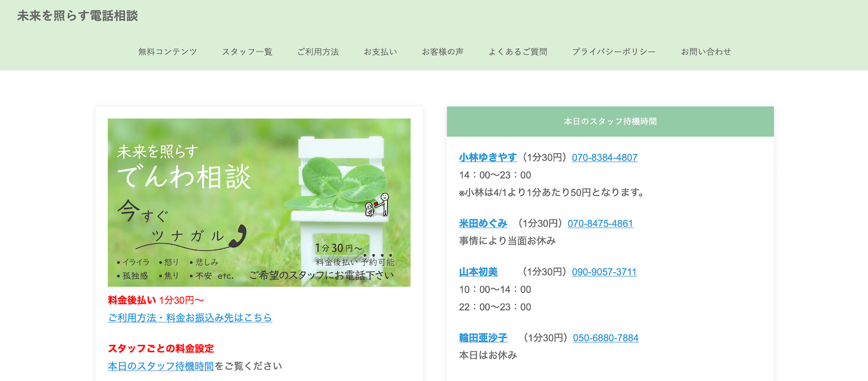868x381 pixels.
Task: Click phone number 050-6880-7884
Action: [x=605, y=338]
